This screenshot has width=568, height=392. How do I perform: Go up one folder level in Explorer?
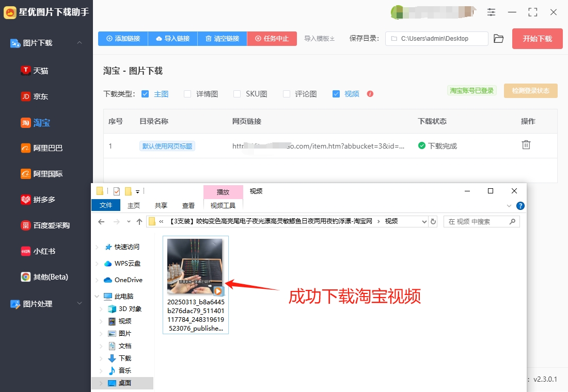pyautogui.click(x=139, y=222)
